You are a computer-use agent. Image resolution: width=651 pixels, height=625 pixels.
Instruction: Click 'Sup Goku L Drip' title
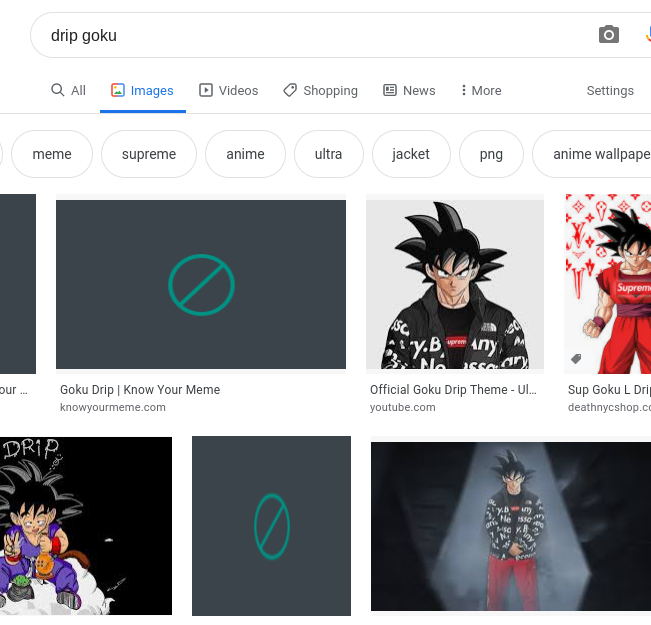coord(609,390)
